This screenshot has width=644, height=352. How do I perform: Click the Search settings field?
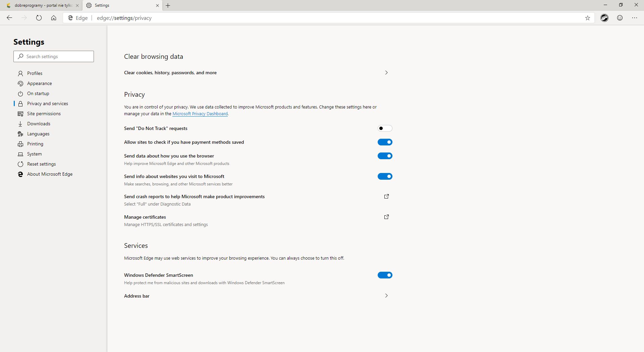tap(54, 56)
